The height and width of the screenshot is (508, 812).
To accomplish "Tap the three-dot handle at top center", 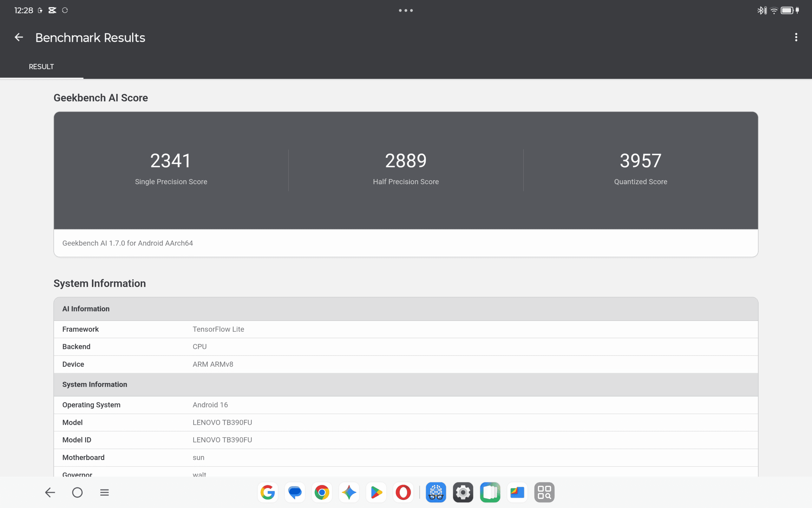I will pyautogui.click(x=406, y=10).
